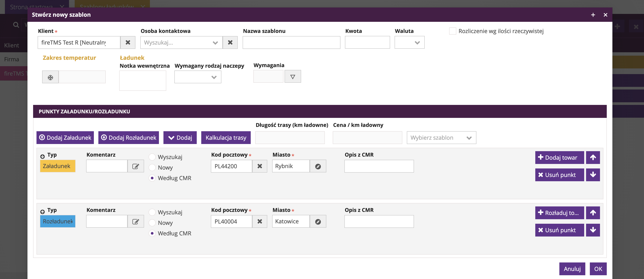Move Załadunek point down with arrow
The height and width of the screenshot is (279, 644).
coord(593,175)
